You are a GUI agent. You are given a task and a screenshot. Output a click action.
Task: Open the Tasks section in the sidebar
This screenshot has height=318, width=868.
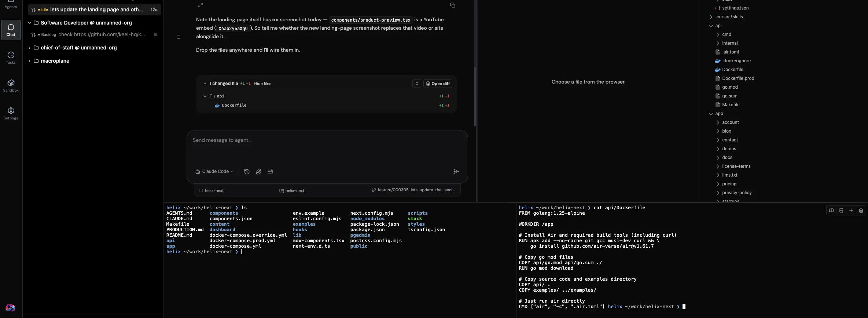[x=11, y=58]
